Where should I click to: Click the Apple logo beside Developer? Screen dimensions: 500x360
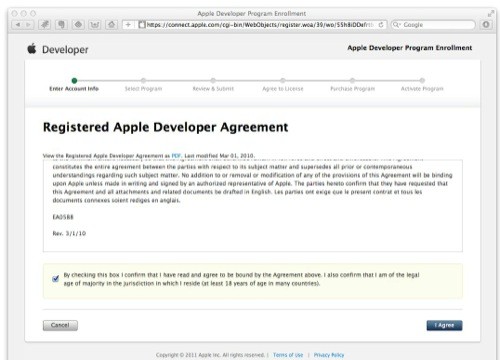point(32,49)
